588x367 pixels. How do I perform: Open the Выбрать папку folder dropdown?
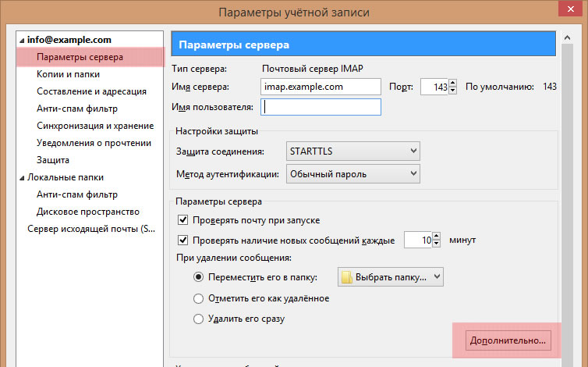390,276
